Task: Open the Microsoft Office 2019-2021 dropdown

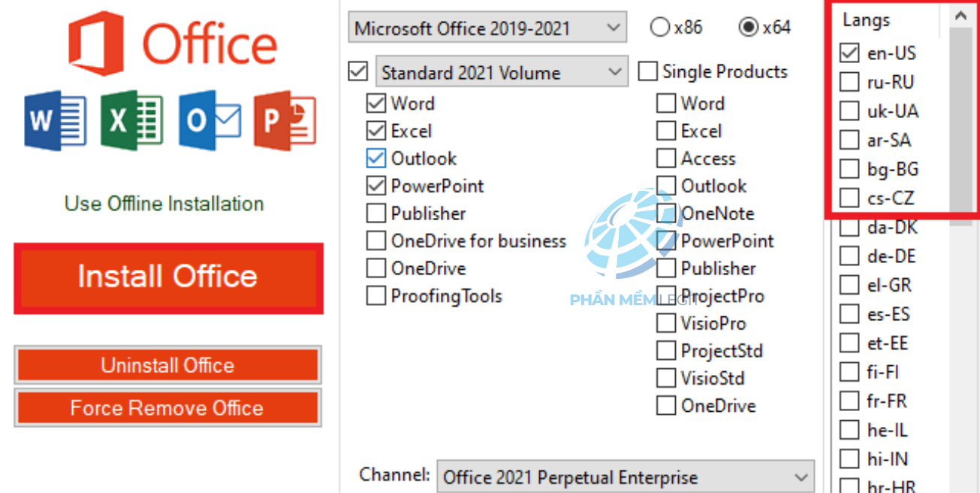Action: click(487, 29)
